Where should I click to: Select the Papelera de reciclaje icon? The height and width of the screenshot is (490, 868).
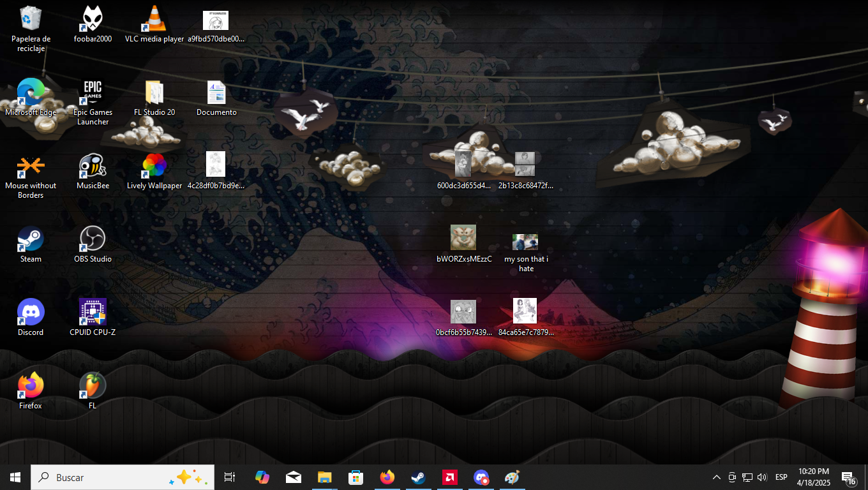tap(31, 29)
